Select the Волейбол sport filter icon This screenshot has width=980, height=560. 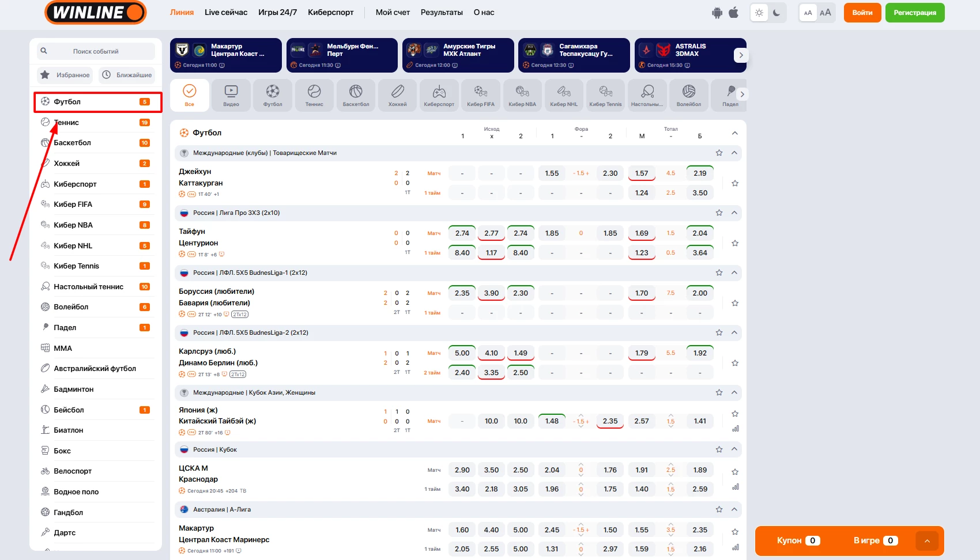[x=689, y=95]
